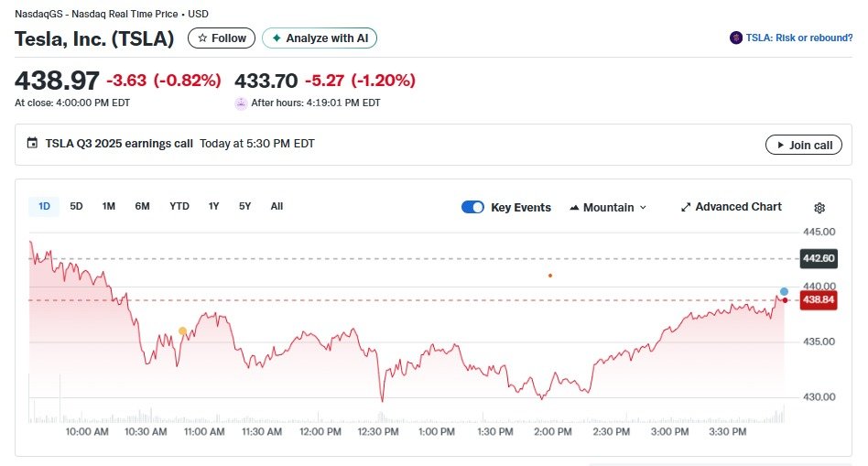Toggle the Key Events switch
Image resolution: width=868 pixels, height=466 pixels.
point(472,207)
